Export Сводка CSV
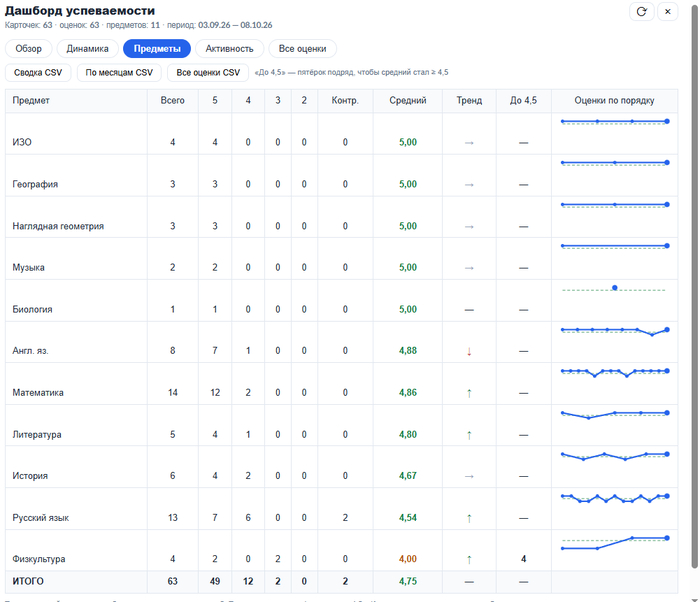 point(38,72)
